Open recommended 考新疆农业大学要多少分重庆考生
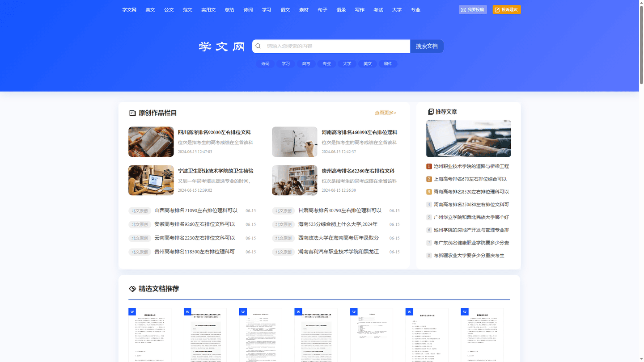This screenshot has width=644, height=362. point(469,256)
